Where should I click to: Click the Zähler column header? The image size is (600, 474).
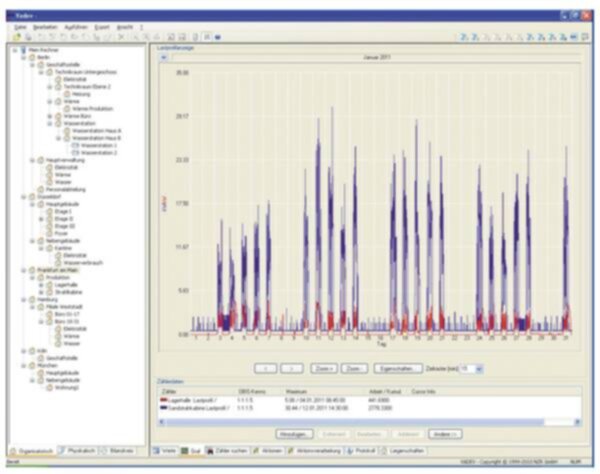169,392
